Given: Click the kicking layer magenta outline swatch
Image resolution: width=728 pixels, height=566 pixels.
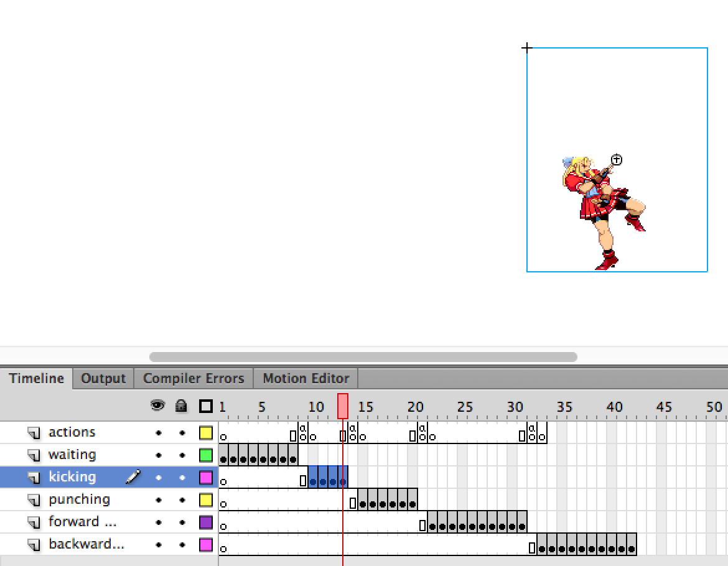Looking at the screenshot, I should (206, 478).
